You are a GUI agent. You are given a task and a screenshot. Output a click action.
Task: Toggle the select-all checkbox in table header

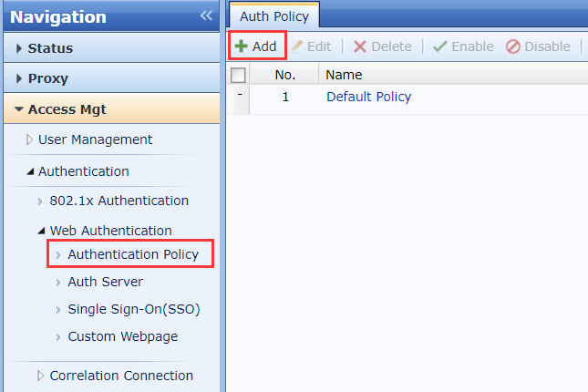[238, 75]
